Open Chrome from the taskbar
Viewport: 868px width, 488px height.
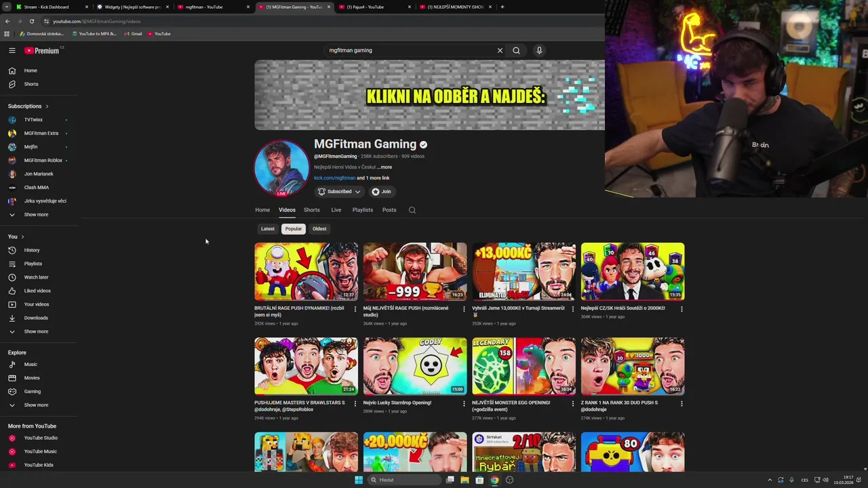click(x=494, y=480)
